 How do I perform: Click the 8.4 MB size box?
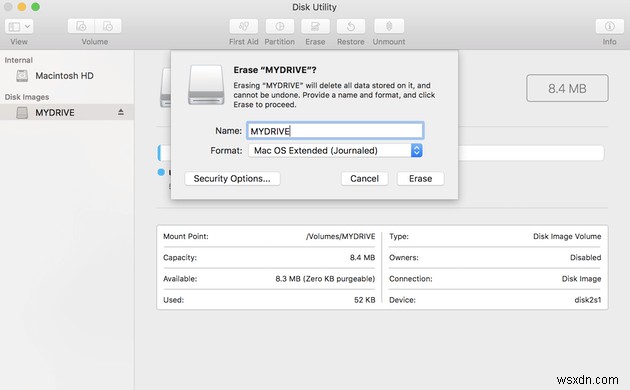click(x=567, y=88)
